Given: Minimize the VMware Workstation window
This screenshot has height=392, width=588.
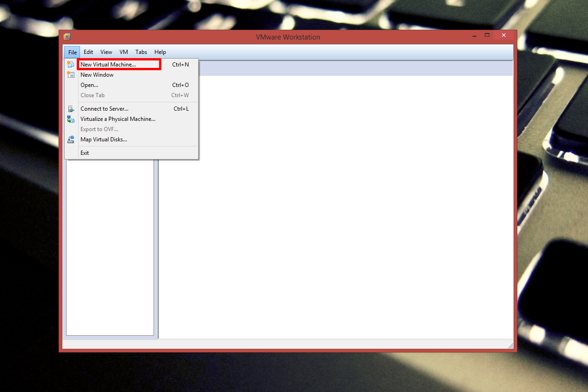Looking at the screenshot, I should pos(475,35).
